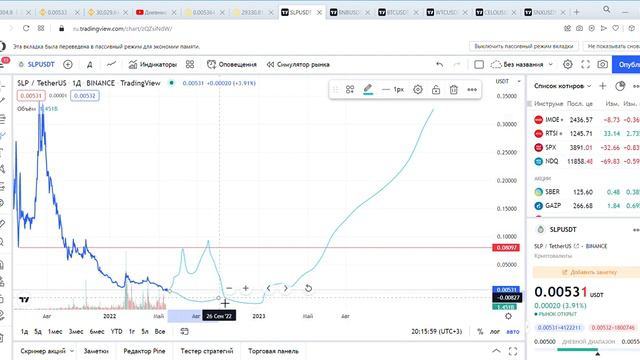Select the SBER row in watchlist
The image size is (640, 360).
586,192
